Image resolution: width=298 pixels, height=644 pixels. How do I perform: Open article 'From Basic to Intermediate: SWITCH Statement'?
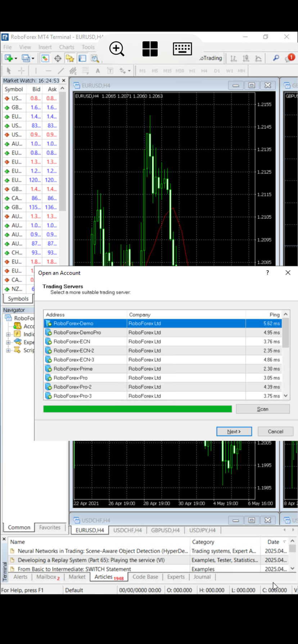click(x=74, y=569)
